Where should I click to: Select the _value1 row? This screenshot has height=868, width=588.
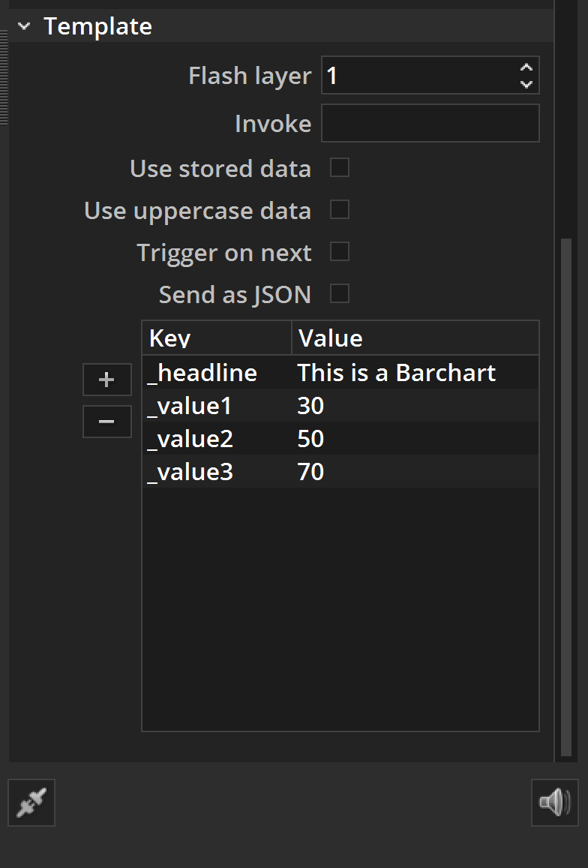[x=340, y=406]
